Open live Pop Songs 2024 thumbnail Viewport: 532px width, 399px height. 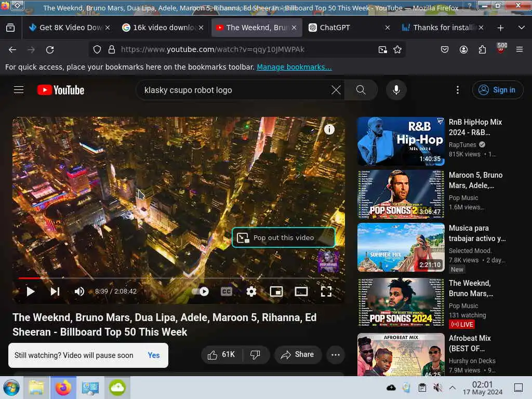coord(401,302)
